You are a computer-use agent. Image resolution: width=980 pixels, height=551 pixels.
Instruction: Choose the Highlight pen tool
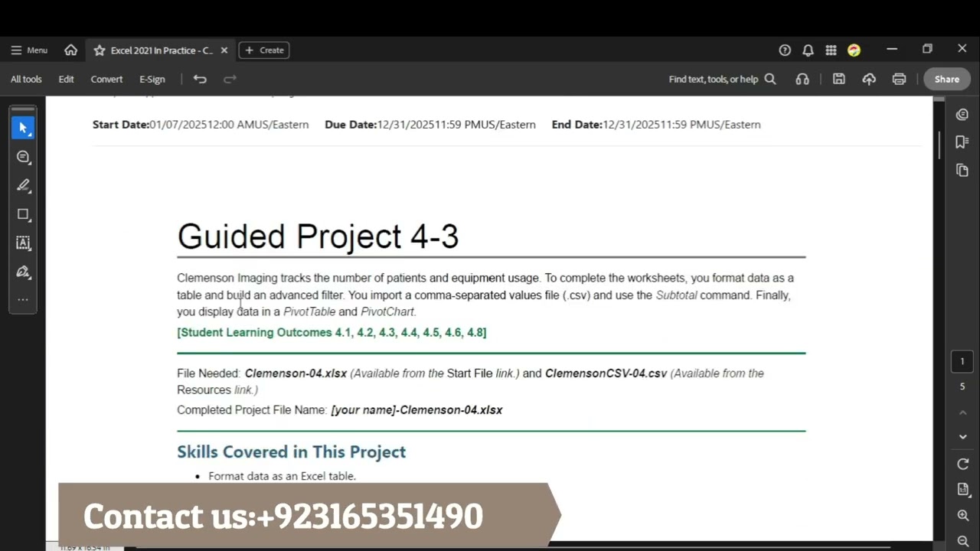(23, 185)
